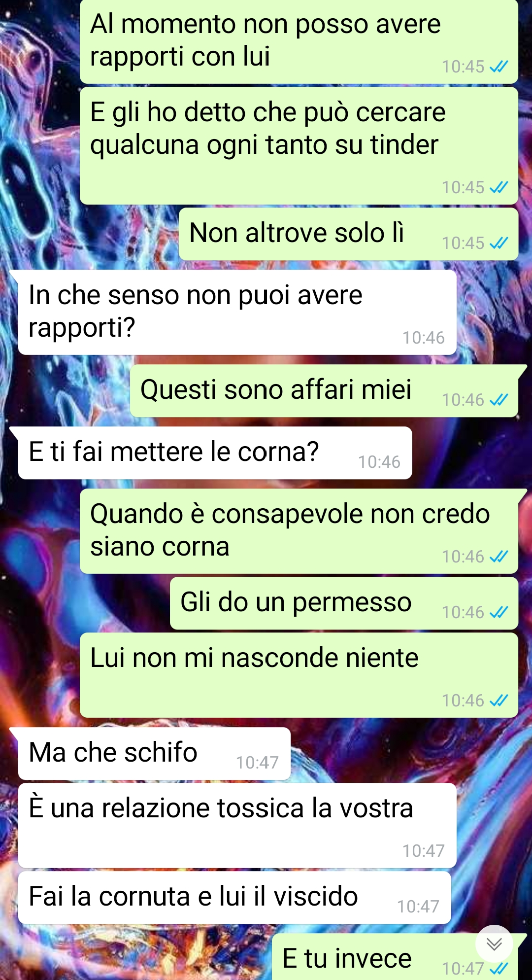Tap the 'Non altrove solo lì' message text

pyautogui.click(x=297, y=233)
